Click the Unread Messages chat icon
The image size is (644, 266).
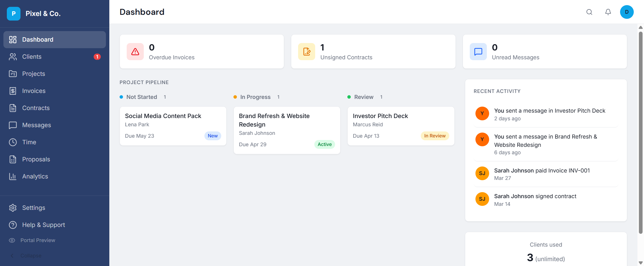coord(478,52)
